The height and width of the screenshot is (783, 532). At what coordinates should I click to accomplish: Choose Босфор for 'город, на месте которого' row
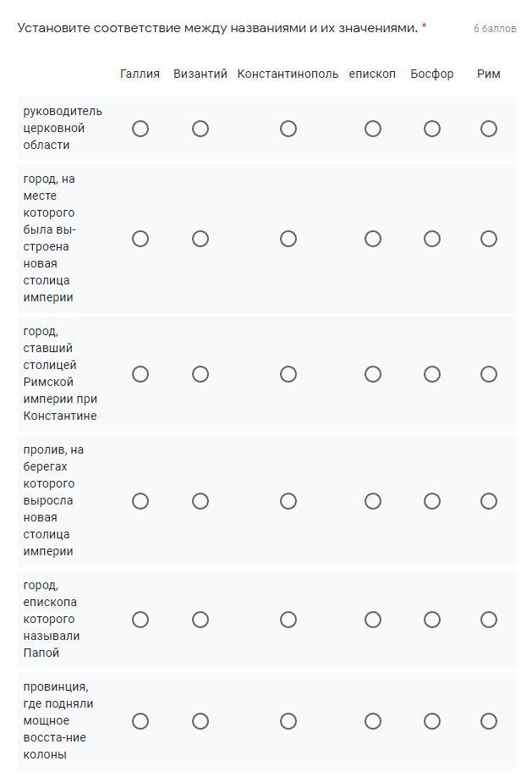432,239
